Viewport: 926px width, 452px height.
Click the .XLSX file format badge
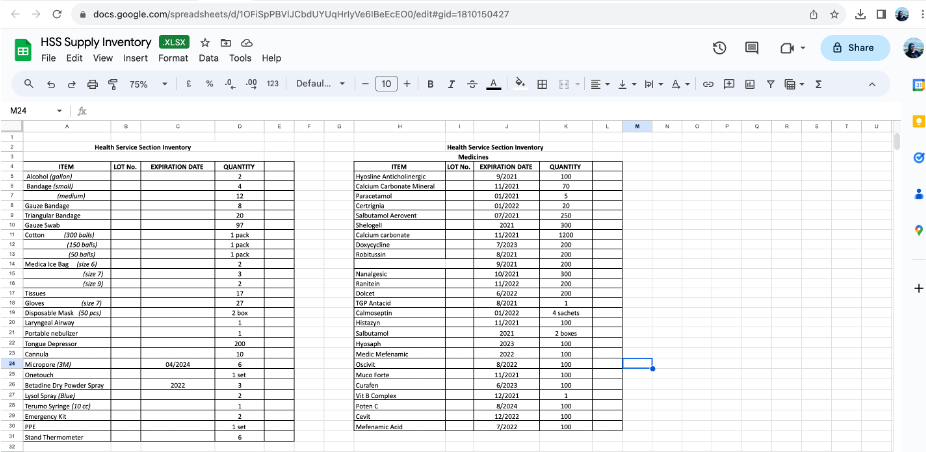(174, 43)
